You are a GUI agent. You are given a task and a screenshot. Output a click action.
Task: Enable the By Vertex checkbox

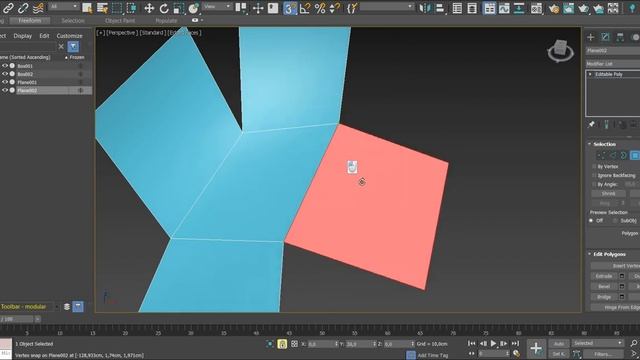[x=594, y=167]
